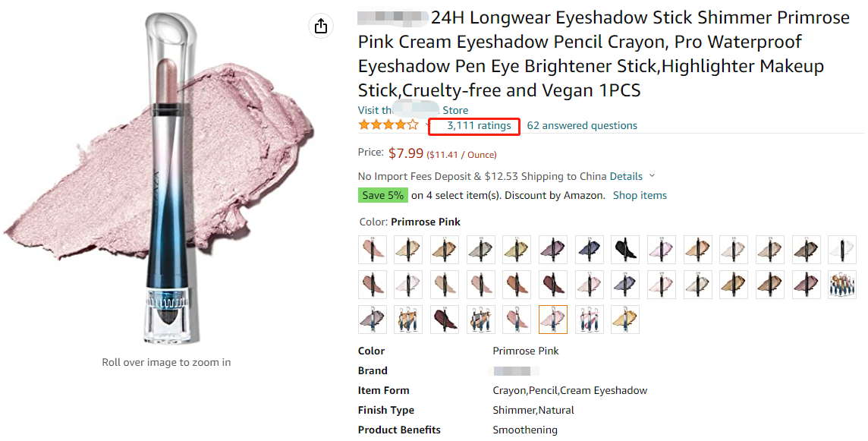Select the first swatch in the top row
This screenshot has height=441, width=868.
pyautogui.click(x=373, y=249)
